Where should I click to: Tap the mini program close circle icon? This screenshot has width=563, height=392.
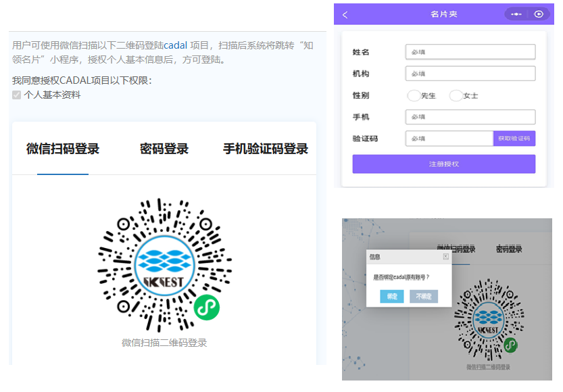[x=538, y=14]
